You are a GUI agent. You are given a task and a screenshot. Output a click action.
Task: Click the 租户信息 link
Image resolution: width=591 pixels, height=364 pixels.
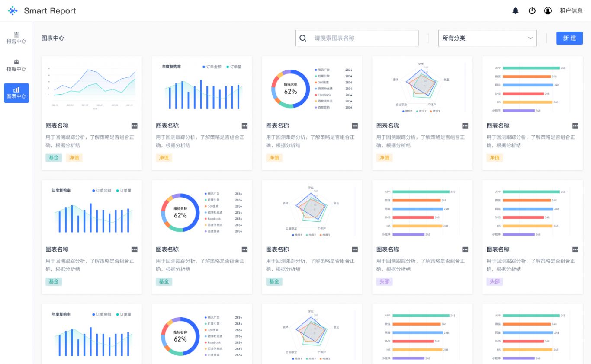click(x=571, y=11)
